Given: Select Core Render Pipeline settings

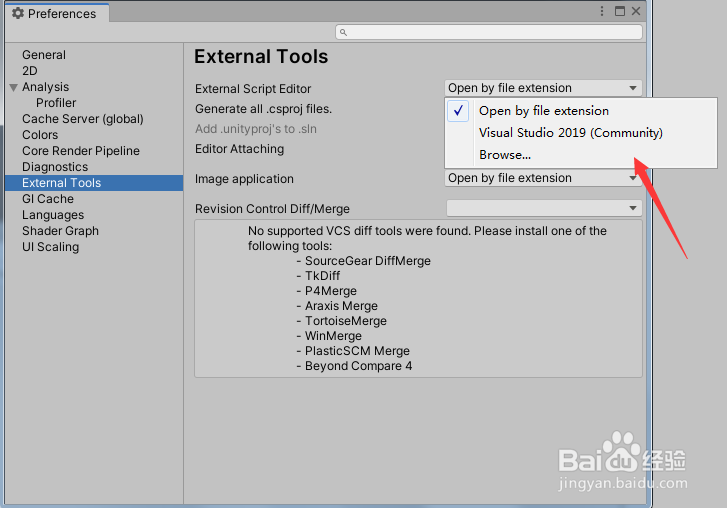Looking at the screenshot, I should (81, 151).
